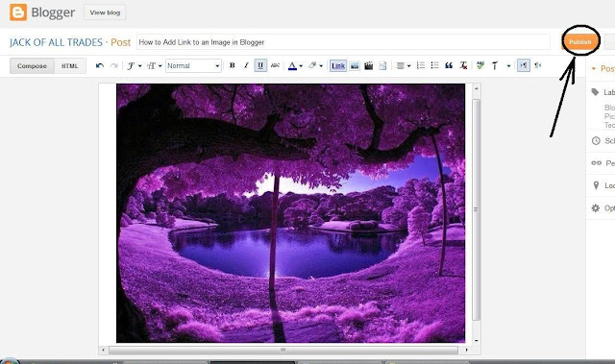Open the font family menu
The height and width of the screenshot is (364, 615).
coord(134,66)
